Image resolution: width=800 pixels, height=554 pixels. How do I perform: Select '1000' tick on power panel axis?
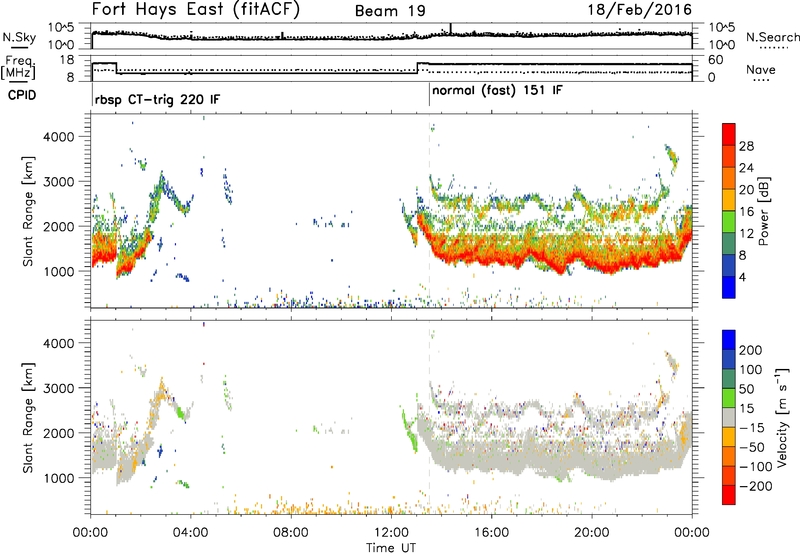click(58, 271)
